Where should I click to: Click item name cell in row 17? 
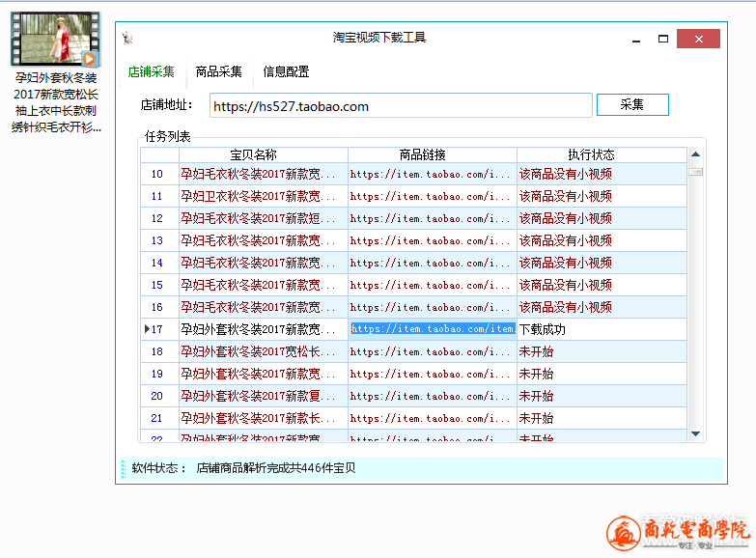tap(264, 329)
